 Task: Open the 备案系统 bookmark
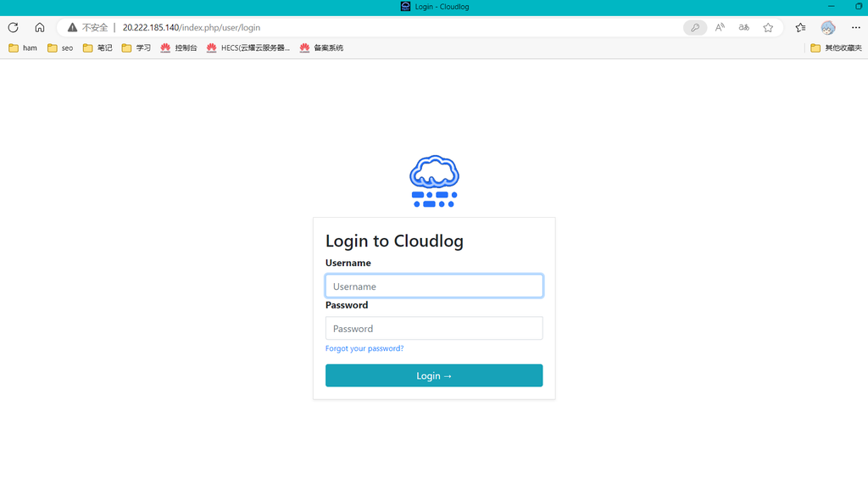point(321,48)
